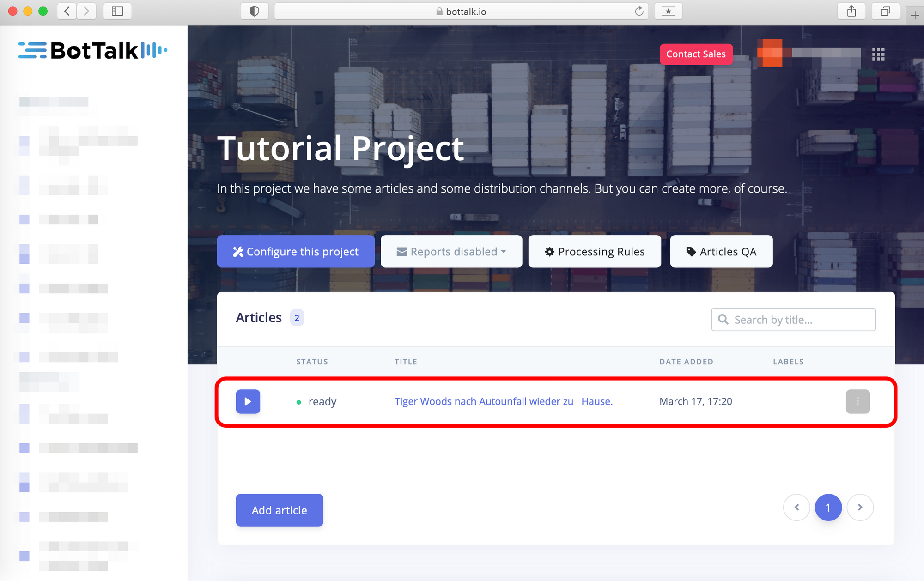Click the article labels icon on the right

tap(858, 401)
